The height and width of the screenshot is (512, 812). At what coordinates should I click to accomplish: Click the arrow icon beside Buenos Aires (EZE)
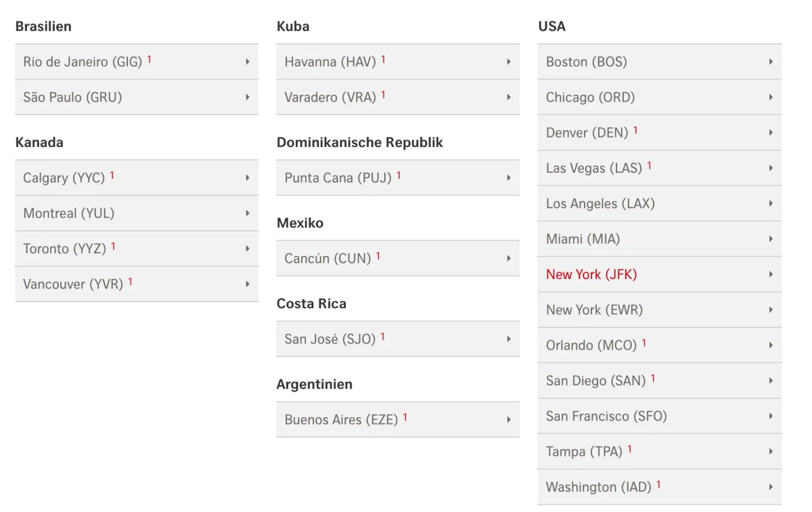(509, 419)
